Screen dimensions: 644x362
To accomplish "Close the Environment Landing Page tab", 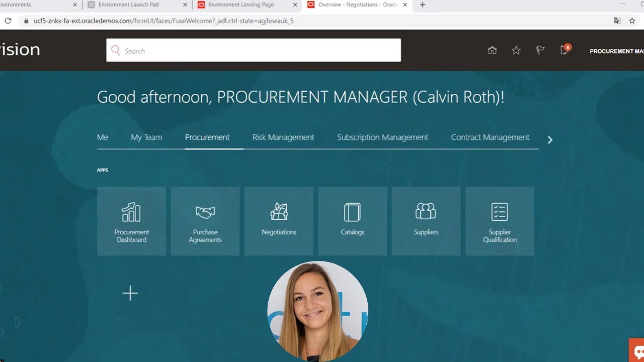I will tap(295, 5).
